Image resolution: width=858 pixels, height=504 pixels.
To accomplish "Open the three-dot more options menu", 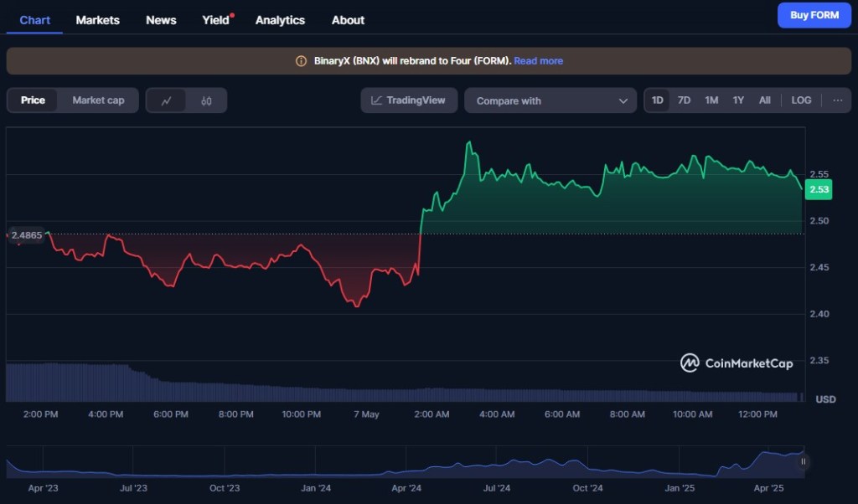I will (x=838, y=100).
